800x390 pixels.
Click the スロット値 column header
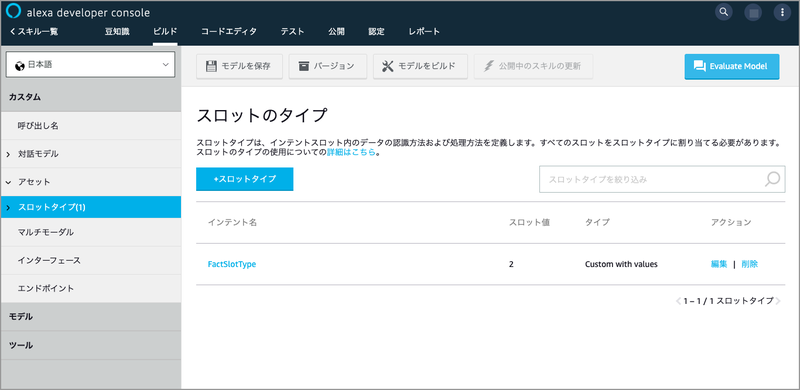click(529, 223)
